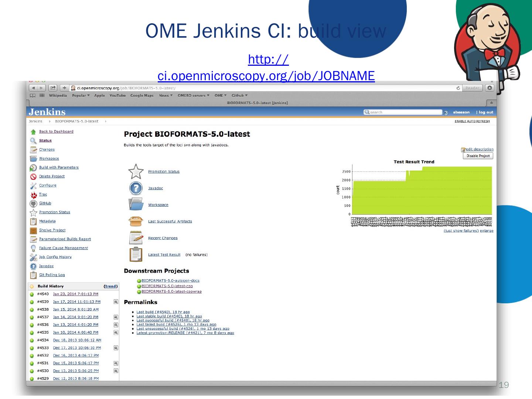Click the large Workspace folder icon
The width and height of the screenshot is (532, 399).
point(136,204)
